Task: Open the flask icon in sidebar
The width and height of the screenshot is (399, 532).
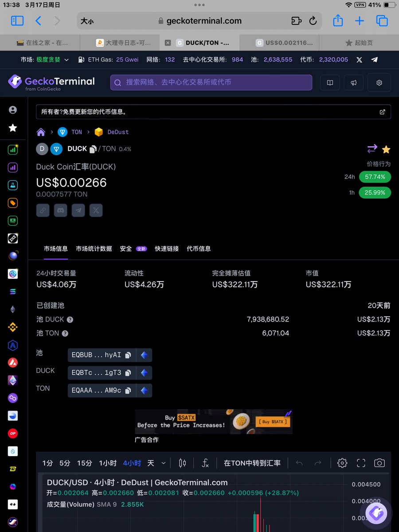Action: click(13, 185)
